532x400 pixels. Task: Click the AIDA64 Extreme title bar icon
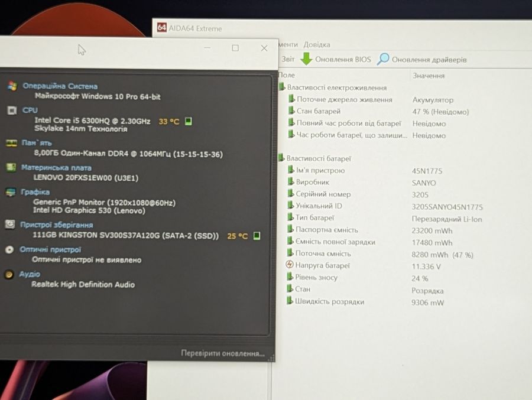tap(162, 28)
